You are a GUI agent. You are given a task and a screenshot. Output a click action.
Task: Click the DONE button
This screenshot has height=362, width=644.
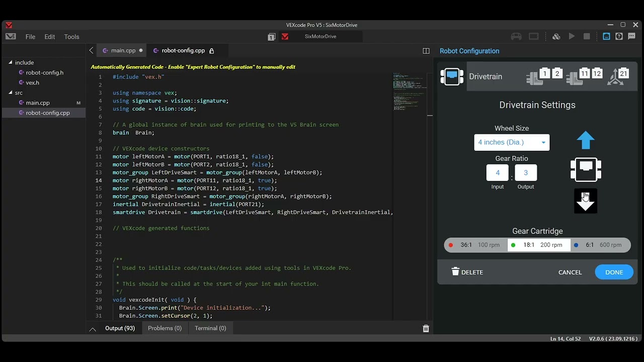pos(614,272)
